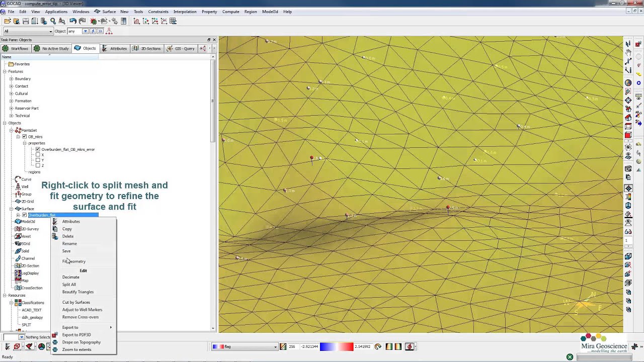The width and height of the screenshot is (644, 362).
Task: Click the pie chart icon in bottom toolbar
Action: [42, 346]
